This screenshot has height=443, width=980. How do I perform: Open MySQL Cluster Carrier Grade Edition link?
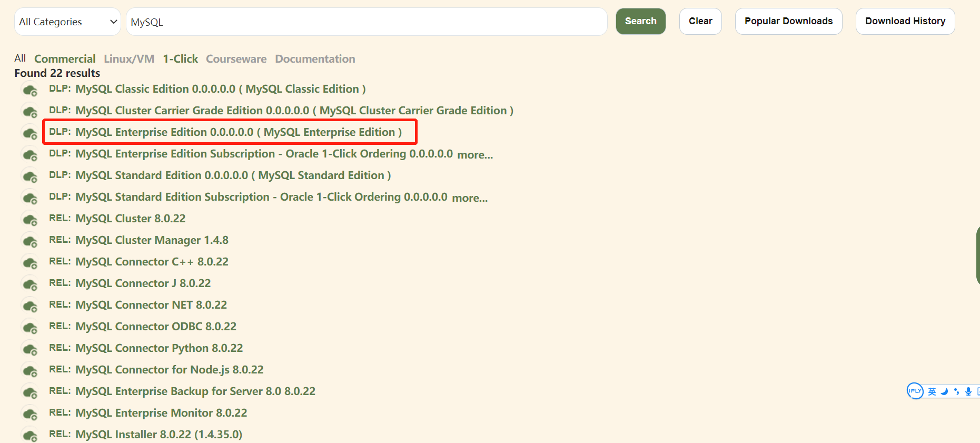[x=294, y=111]
